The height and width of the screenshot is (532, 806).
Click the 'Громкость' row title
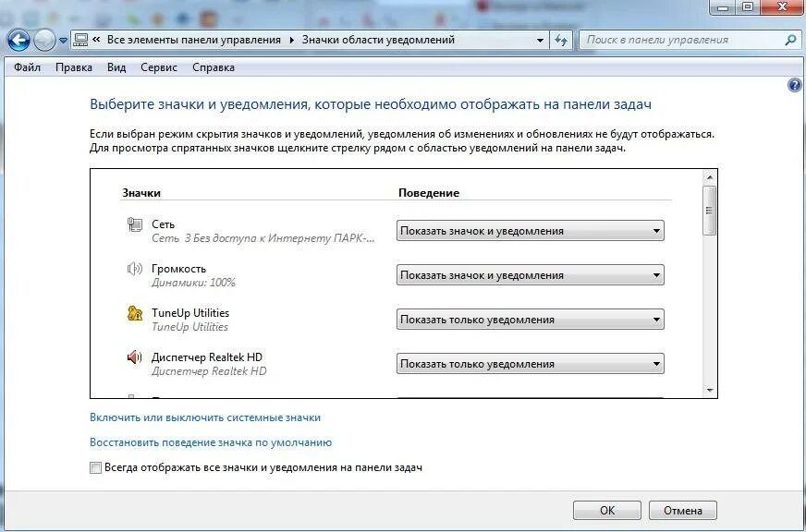point(178,269)
